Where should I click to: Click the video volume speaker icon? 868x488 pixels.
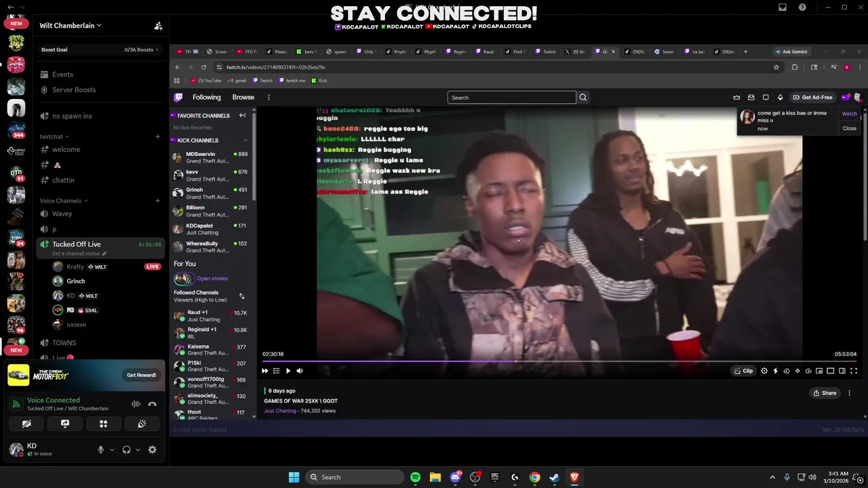(300, 371)
